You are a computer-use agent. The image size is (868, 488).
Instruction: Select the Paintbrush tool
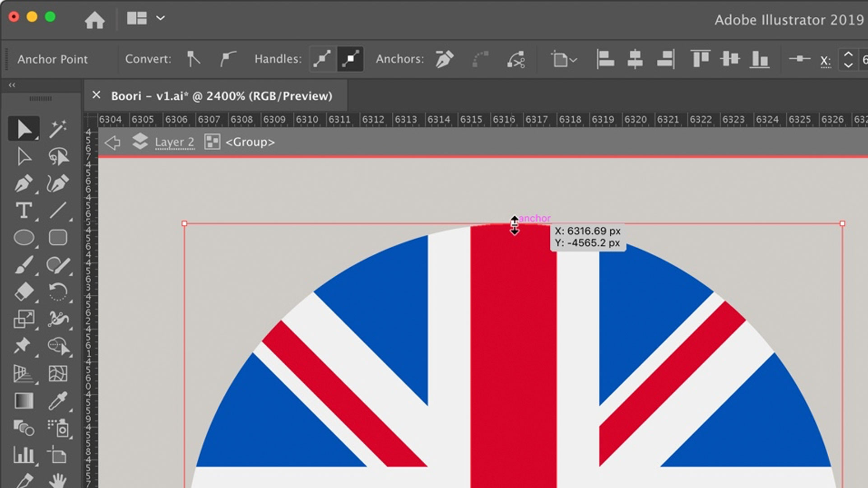pyautogui.click(x=23, y=265)
